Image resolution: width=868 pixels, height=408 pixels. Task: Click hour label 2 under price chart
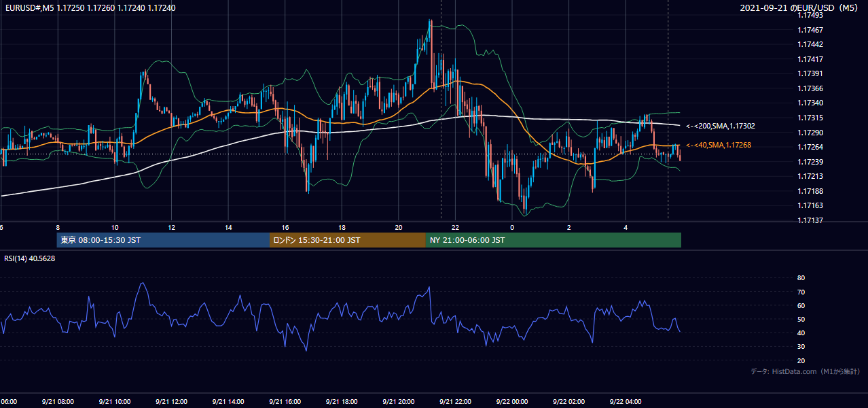click(x=569, y=228)
